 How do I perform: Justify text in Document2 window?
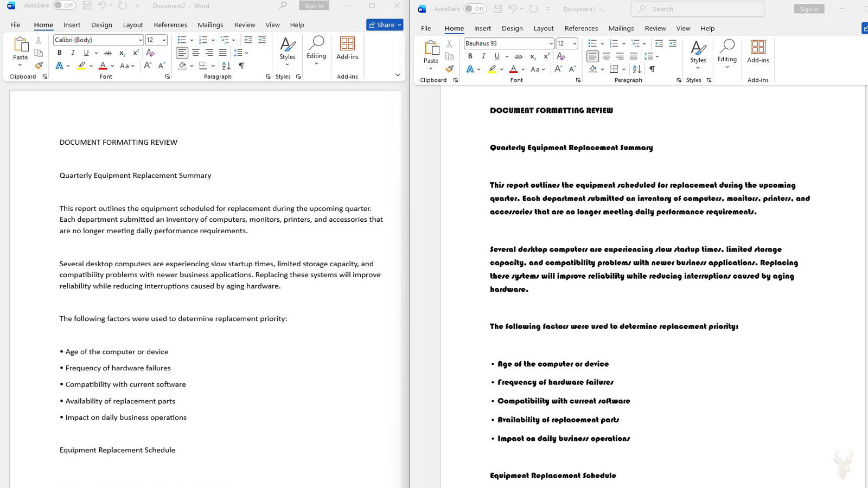(223, 53)
